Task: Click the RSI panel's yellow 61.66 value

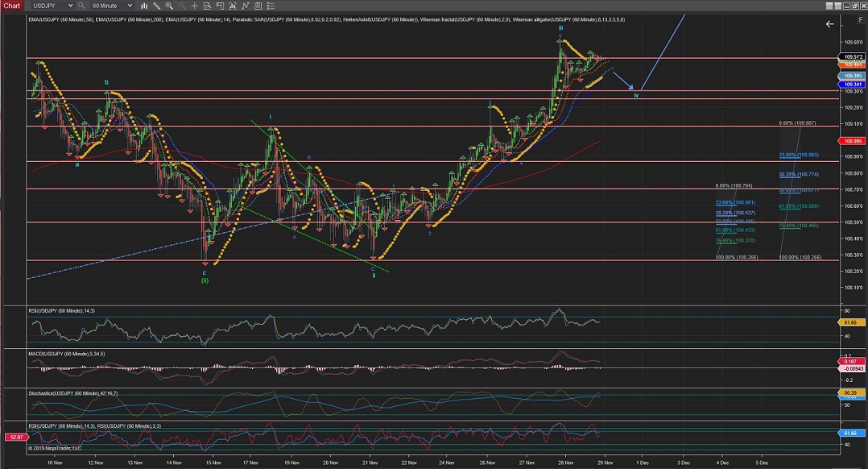Action: click(x=851, y=322)
